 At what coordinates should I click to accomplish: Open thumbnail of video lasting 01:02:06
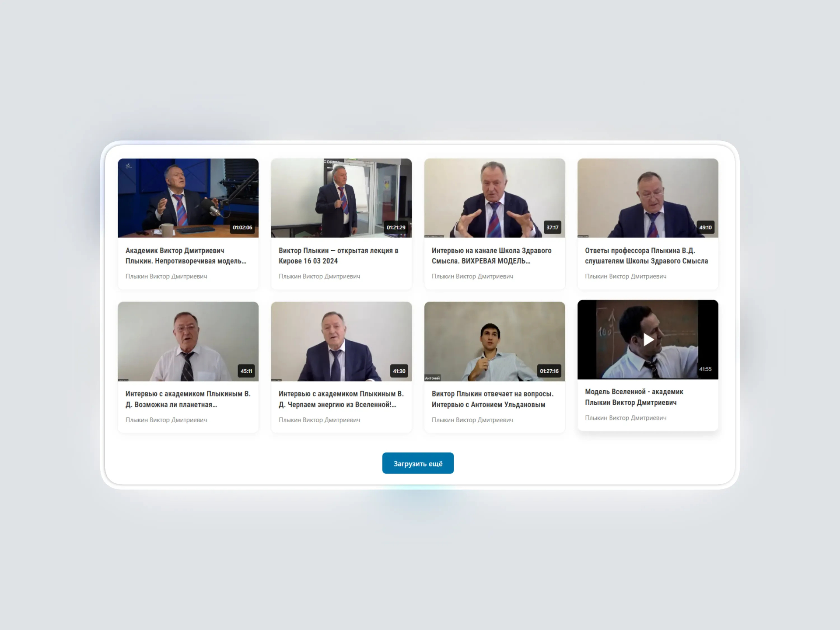[188, 198]
